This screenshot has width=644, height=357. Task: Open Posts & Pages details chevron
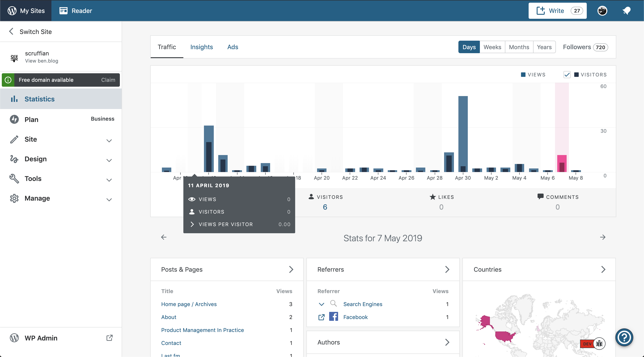click(291, 269)
